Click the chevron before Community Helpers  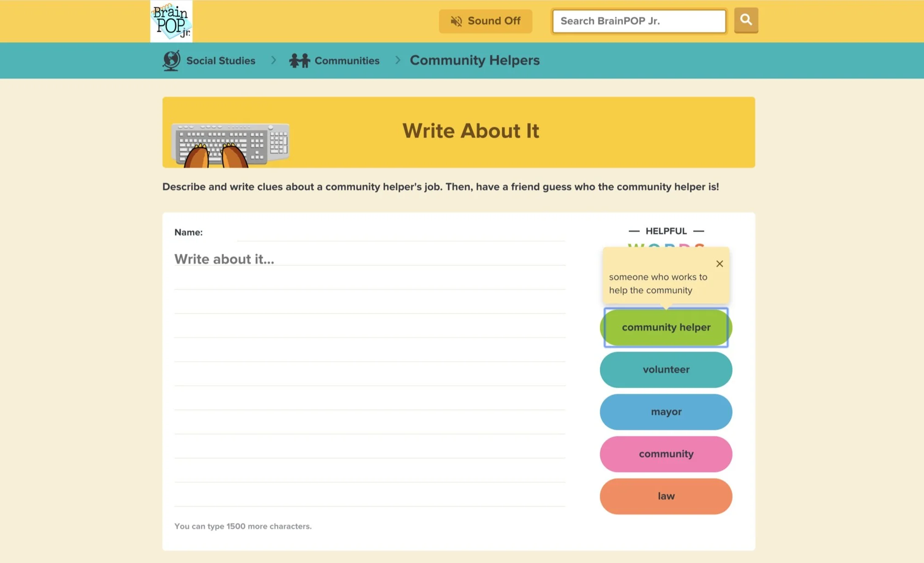click(398, 60)
